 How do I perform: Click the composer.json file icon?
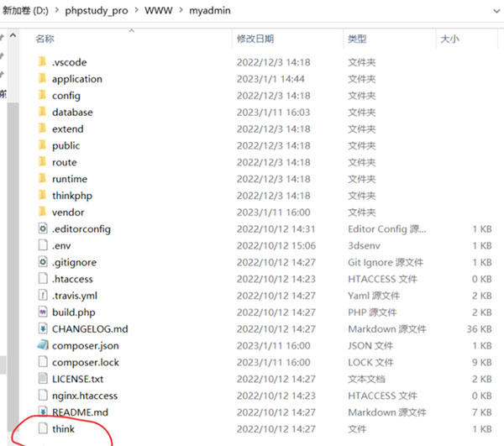click(x=43, y=345)
